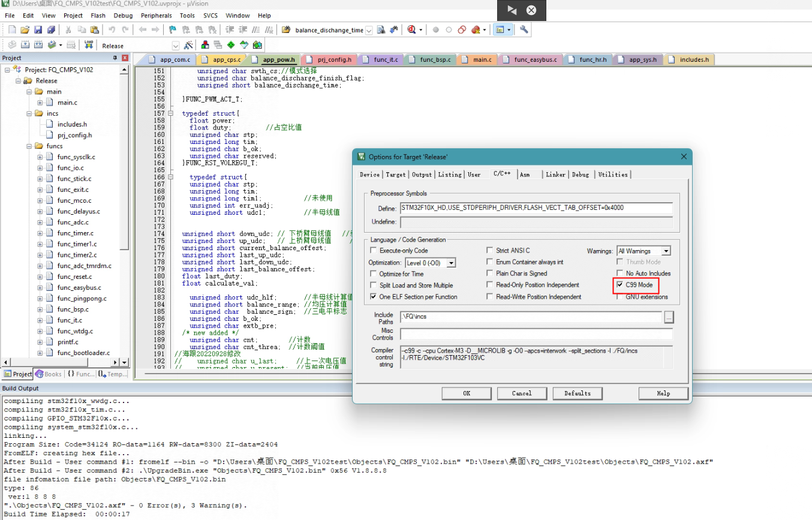
Task: Open the Peripherals menu
Action: [x=156, y=15]
